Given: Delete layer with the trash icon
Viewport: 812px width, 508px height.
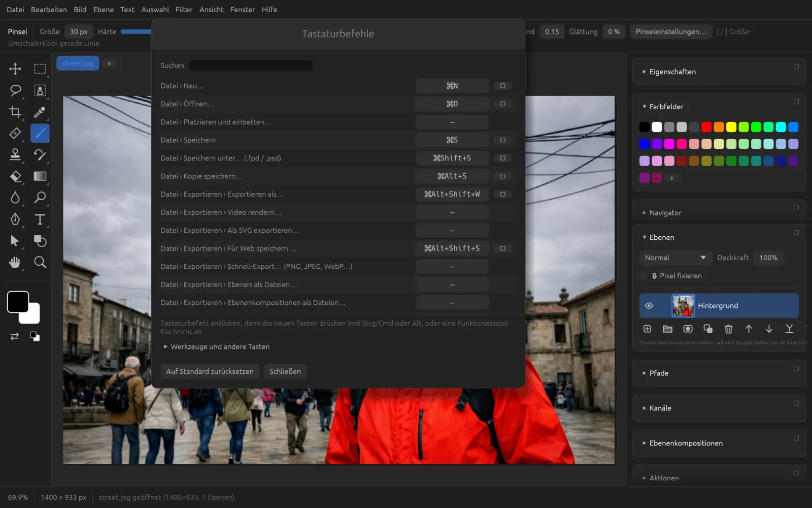Looking at the screenshot, I should (728, 329).
